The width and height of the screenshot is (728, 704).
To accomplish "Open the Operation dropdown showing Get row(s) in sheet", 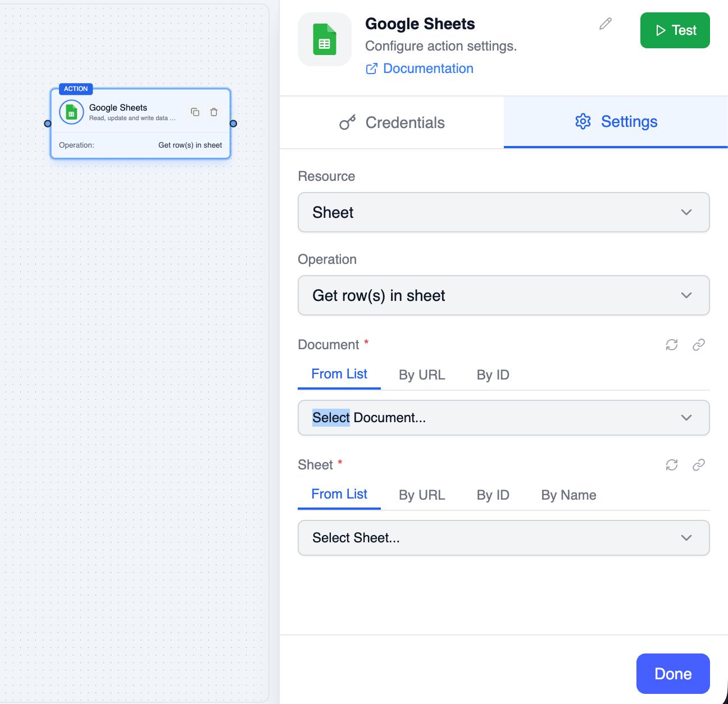I will pos(504,295).
